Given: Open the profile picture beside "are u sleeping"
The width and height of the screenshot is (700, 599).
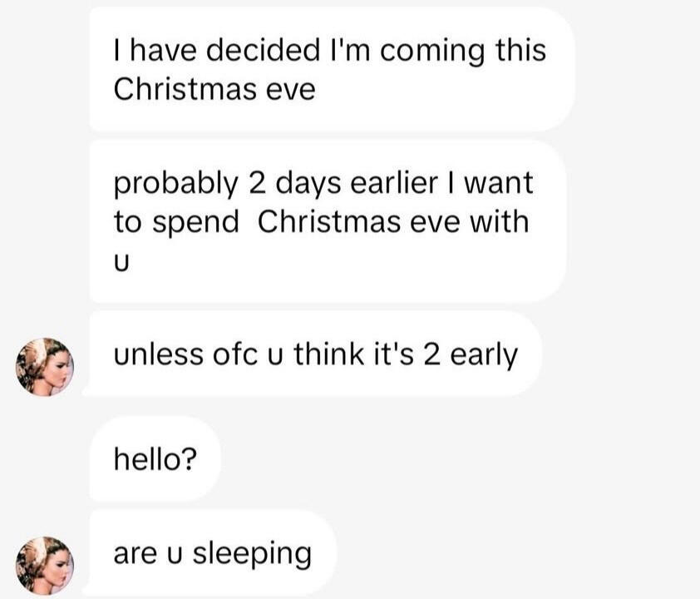Looking at the screenshot, I should pos(46,565).
